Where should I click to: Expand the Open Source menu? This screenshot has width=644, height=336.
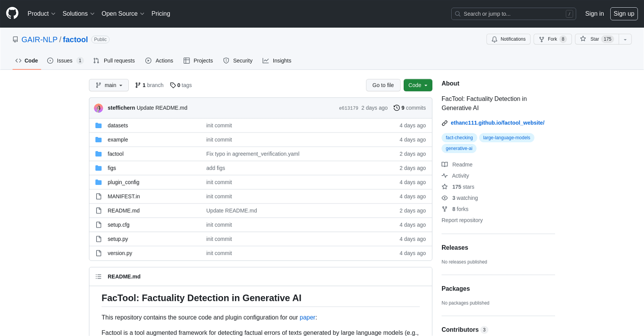click(x=123, y=13)
